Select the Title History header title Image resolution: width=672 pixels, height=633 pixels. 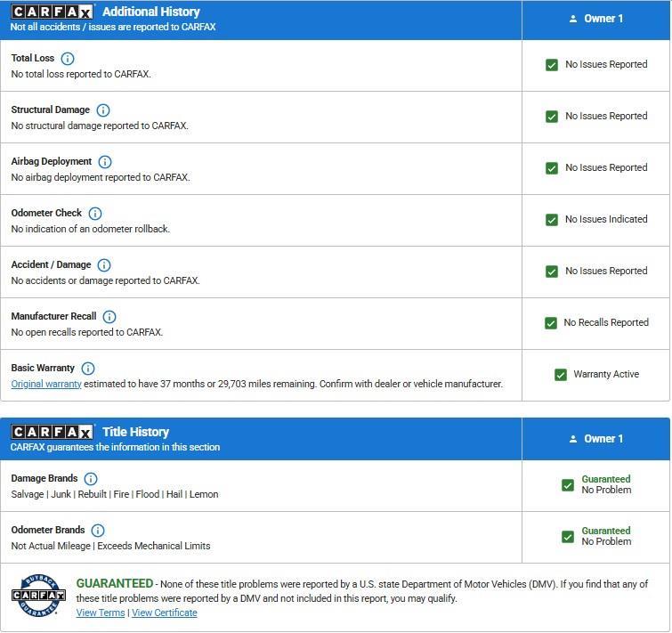pos(136,432)
